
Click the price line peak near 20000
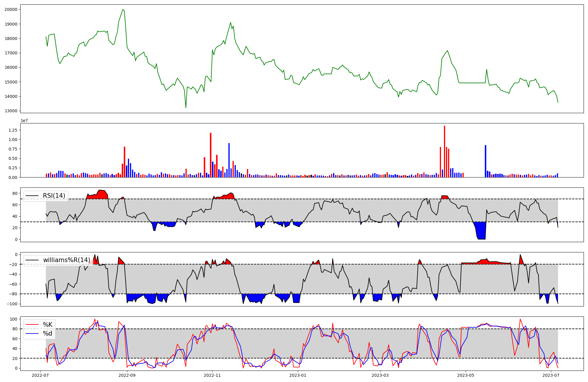123,10
